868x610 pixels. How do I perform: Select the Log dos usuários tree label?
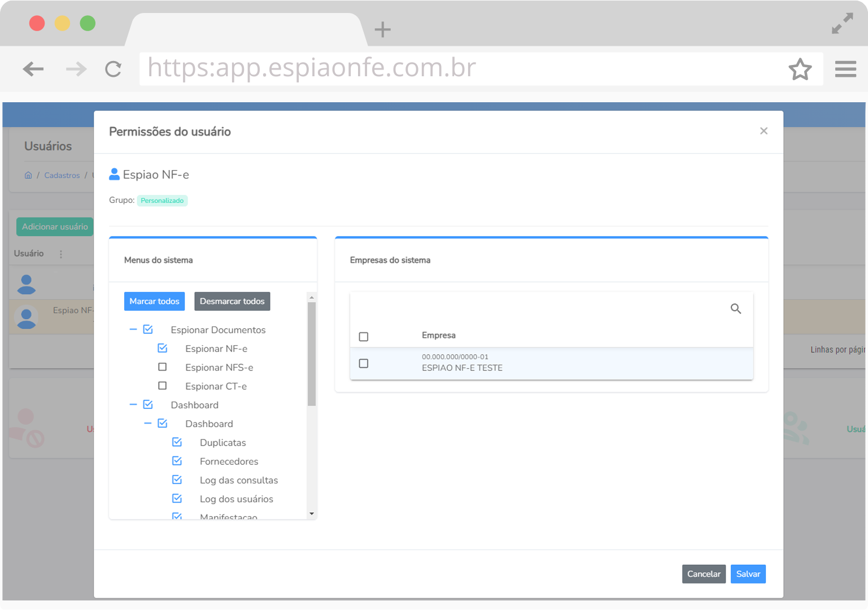click(x=237, y=499)
